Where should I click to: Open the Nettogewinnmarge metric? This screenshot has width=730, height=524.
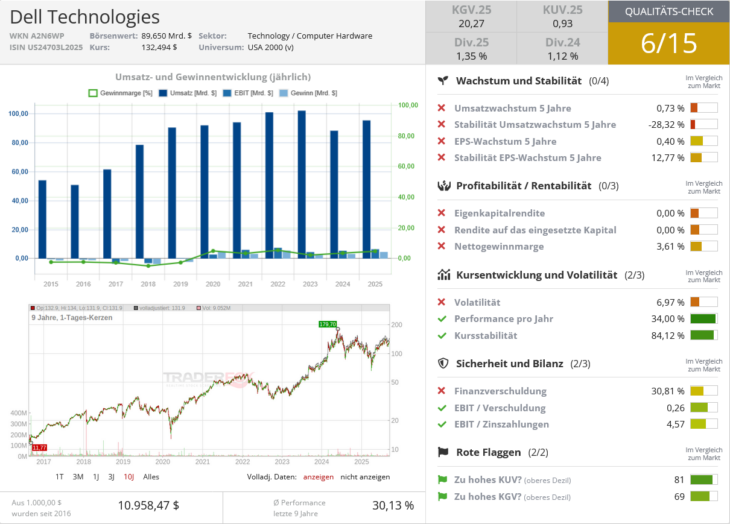[x=499, y=246]
